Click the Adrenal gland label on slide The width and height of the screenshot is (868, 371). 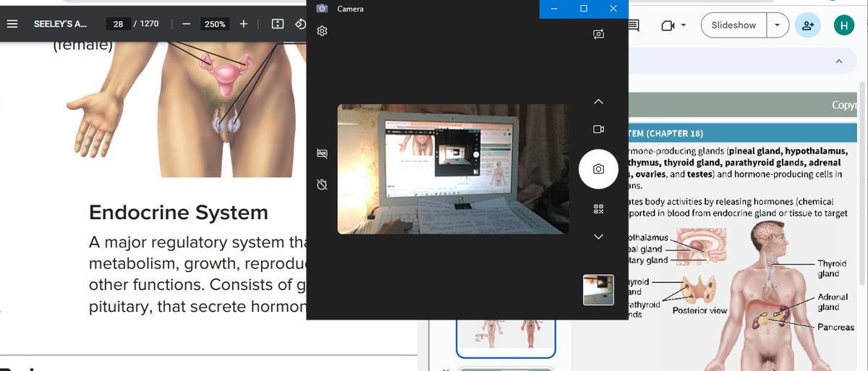(832, 302)
